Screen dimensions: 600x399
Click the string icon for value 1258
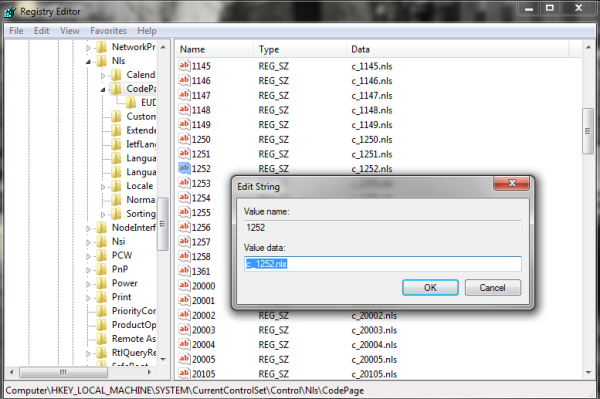click(x=184, y=256)
